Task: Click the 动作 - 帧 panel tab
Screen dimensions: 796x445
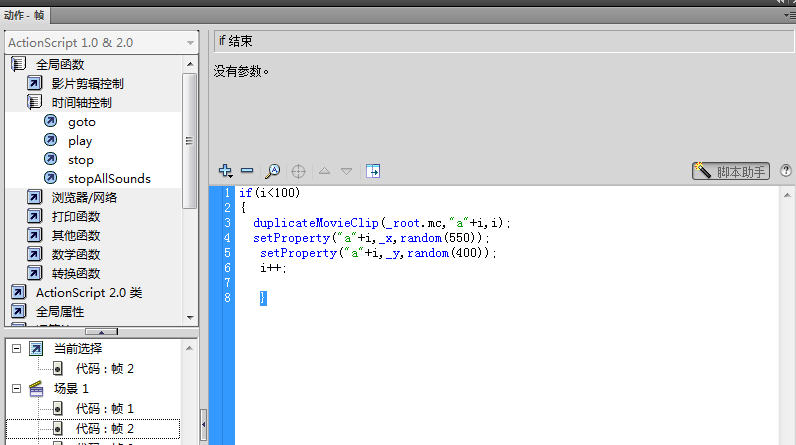Action: (x=24, y=15)
